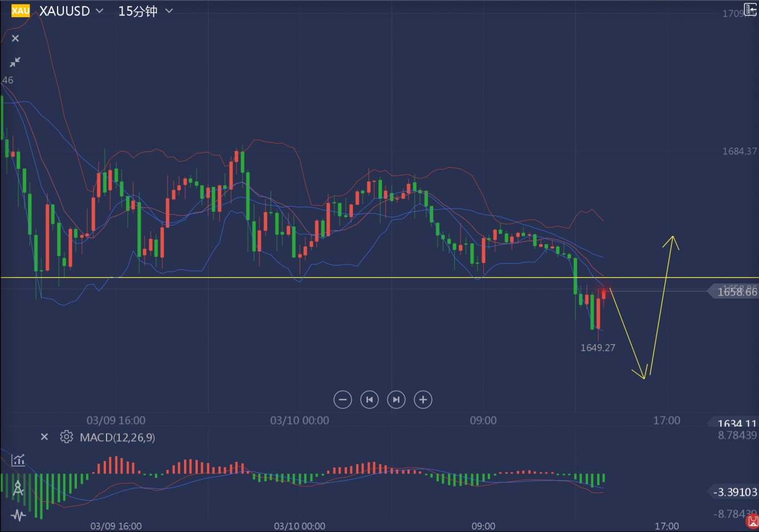Click the current price label 1658.66
The height and width of the screenshot is (532, 759).
pos(736,292)
